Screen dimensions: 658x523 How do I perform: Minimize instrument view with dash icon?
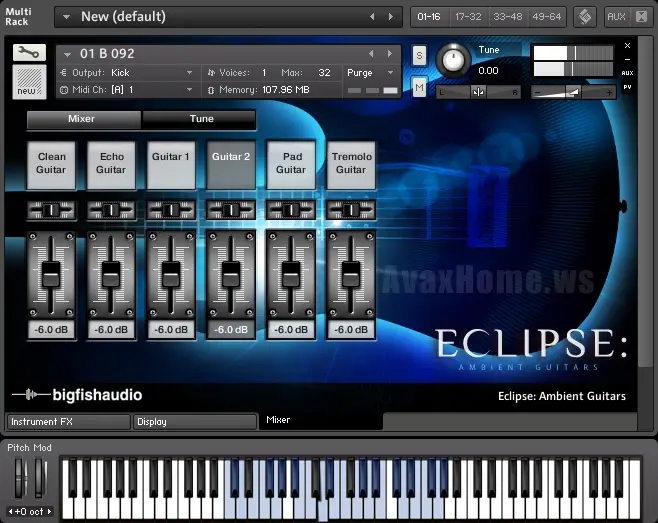coord(627,59)
